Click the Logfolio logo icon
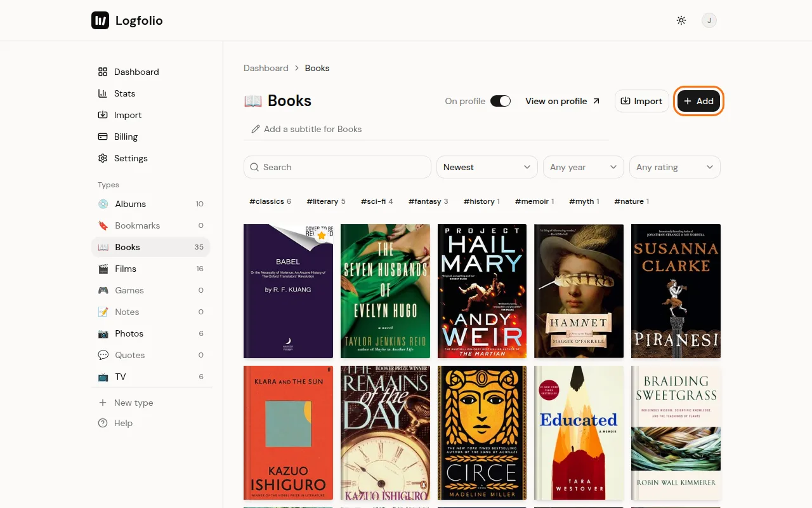The image size is (812, 508). pyautogui.click(x=100, y=20)
